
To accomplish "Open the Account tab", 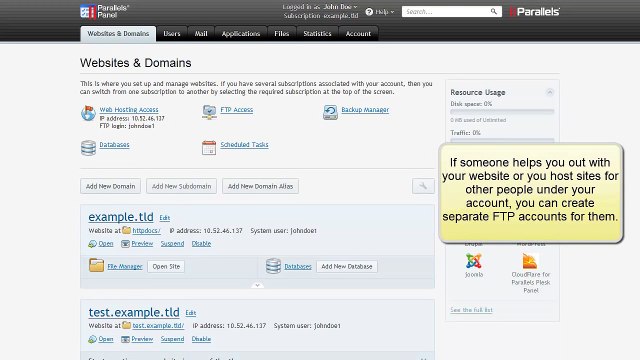I will coord(358,34).
